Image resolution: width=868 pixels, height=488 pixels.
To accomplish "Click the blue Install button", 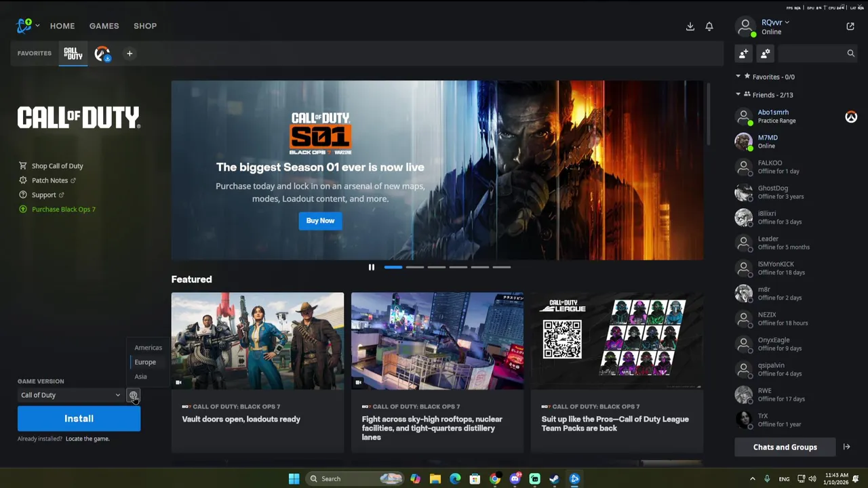I will click(79, 419).
